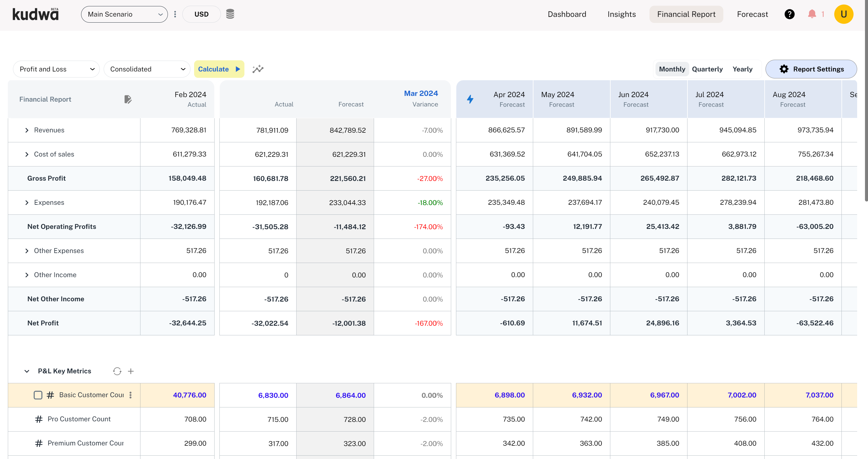
Task: Switch report view to Yearly
Action: pyautogui.click(x=742, y=69)
